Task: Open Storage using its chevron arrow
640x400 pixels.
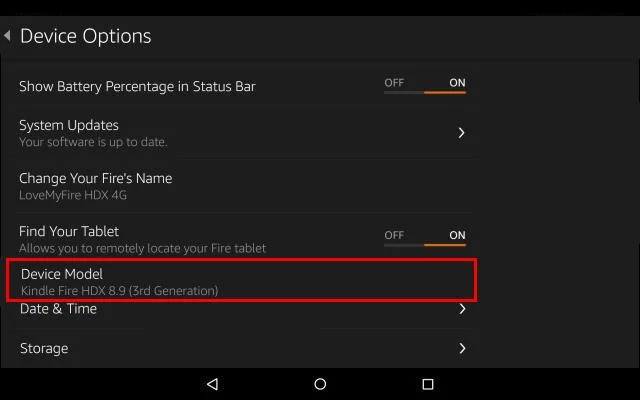Action: coord(462,348)
